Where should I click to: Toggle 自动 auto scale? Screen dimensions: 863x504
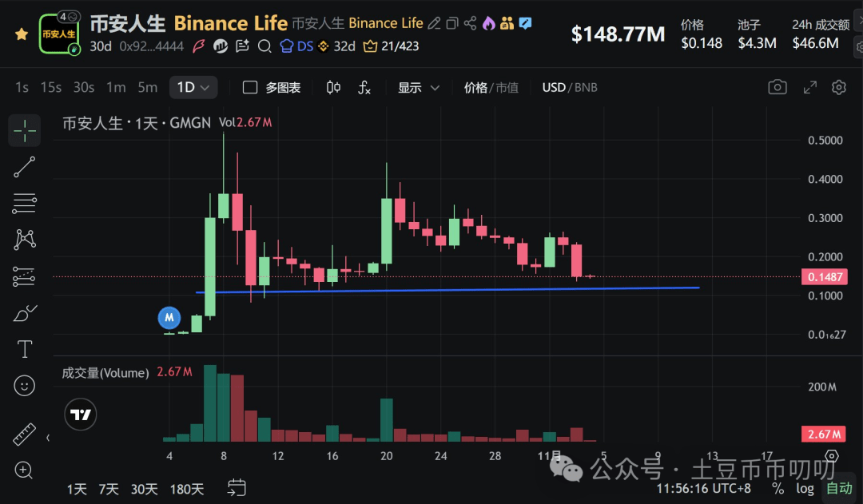tap(839, 488)
